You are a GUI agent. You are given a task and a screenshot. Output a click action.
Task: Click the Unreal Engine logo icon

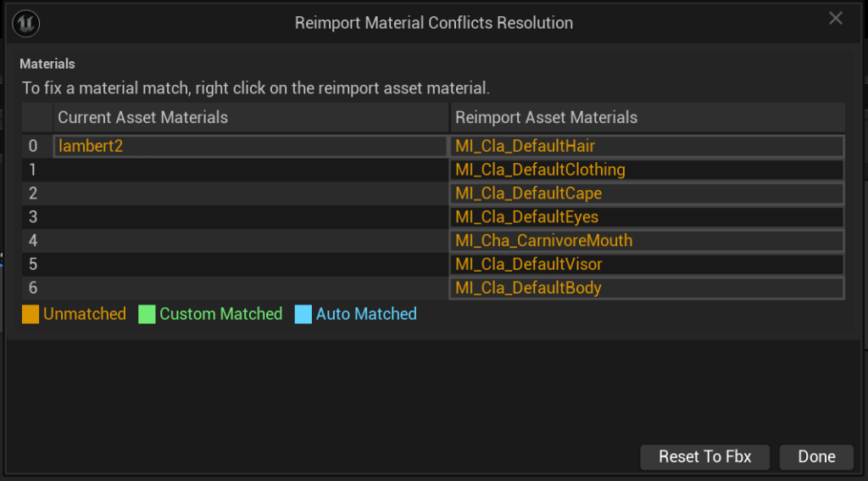pyautogui.click(x=26, y=23)
